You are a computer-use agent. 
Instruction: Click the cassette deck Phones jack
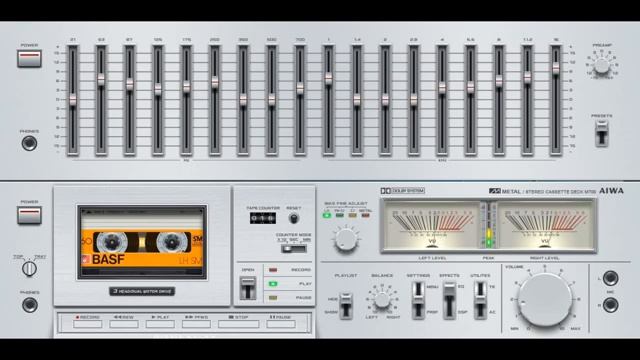pyautogui.click(x=29, y=305)
